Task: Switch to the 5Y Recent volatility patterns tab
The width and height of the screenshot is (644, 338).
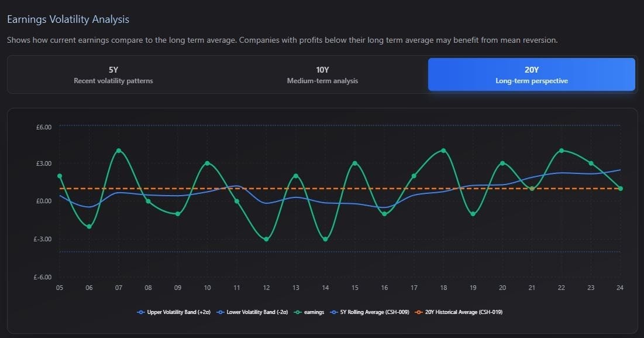Action: coord(113,74)
